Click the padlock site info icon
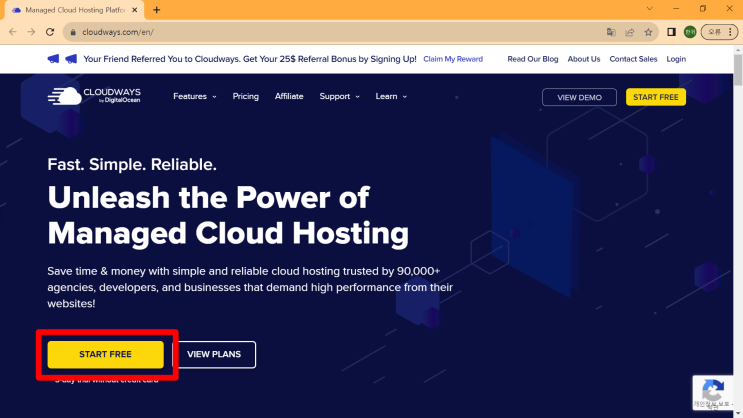The image size is (743, 418). (x=72, y=32)
